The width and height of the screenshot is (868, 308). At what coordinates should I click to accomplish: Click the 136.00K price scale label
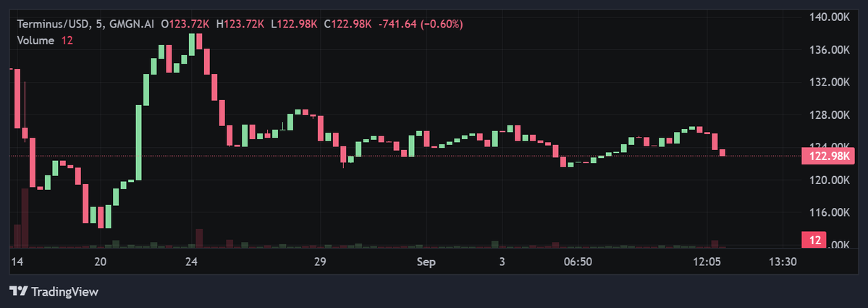(827, 50)
